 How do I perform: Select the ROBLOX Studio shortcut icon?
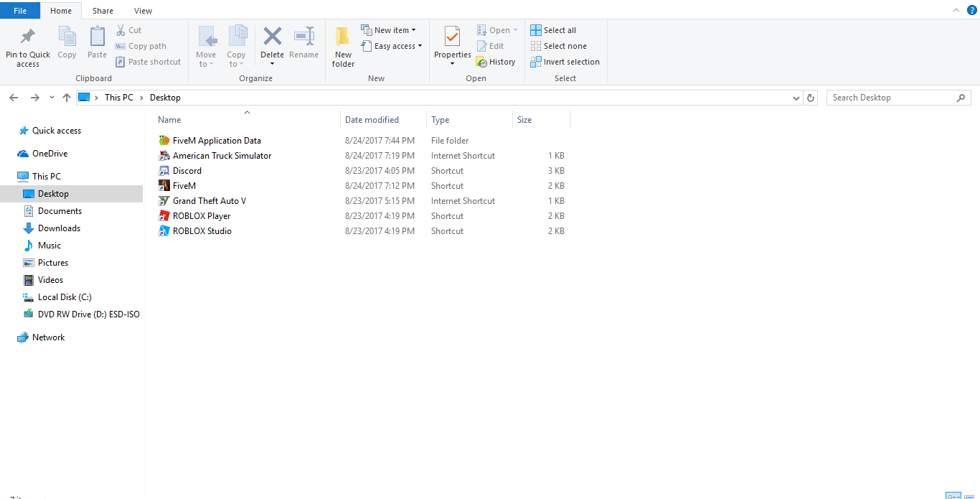tap(164, 231)
